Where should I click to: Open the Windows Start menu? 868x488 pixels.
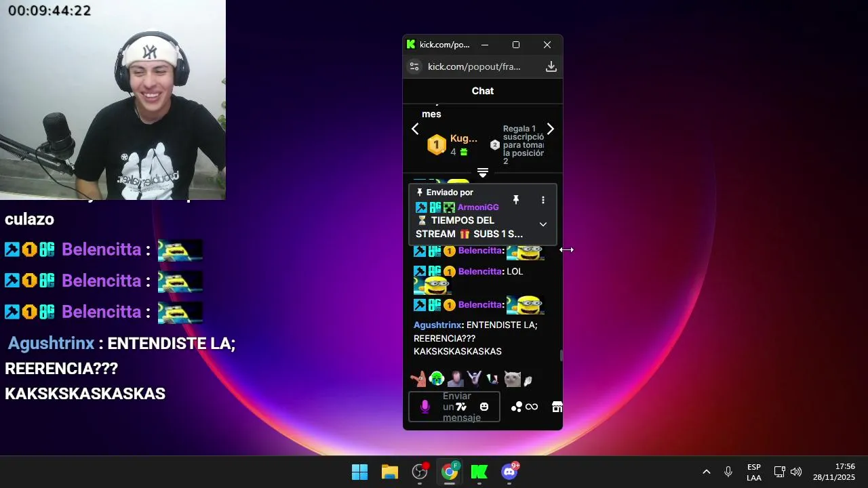[359, 472]
